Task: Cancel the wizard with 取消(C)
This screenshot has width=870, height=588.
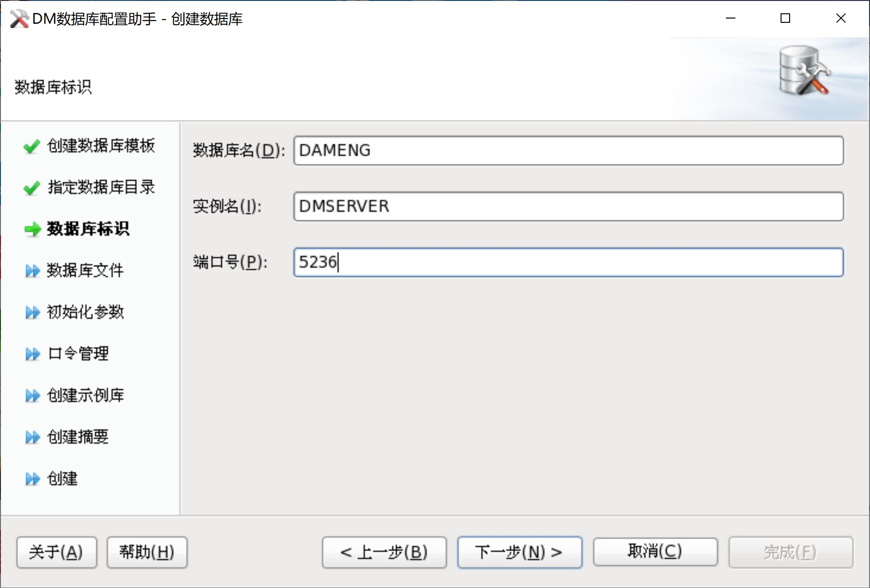Action: point(655,552)
